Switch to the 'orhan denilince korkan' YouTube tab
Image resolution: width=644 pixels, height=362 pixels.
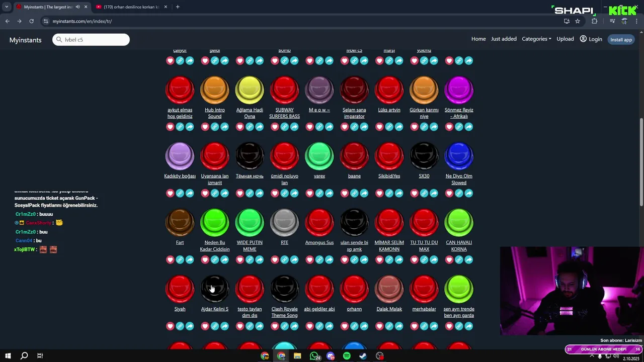(131, 7)
